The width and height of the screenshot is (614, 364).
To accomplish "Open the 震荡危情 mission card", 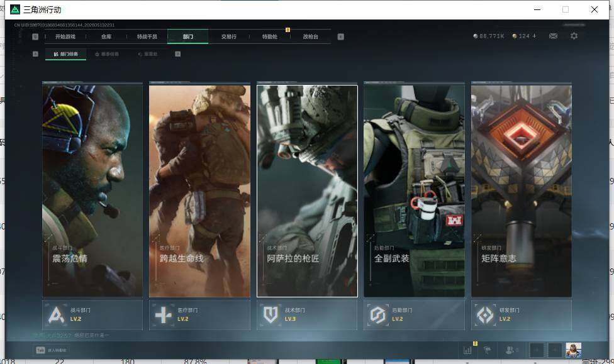I will pos(92,190).
